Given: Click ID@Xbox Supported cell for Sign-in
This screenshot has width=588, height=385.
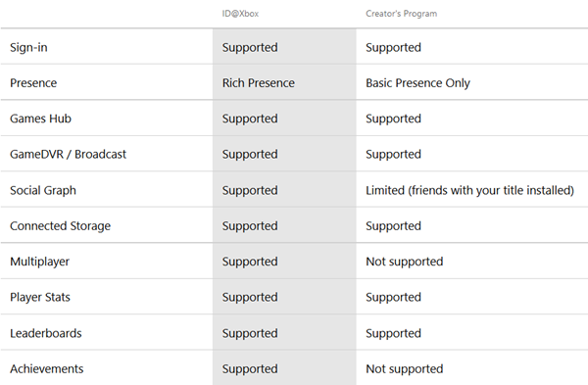Looking at the screenshot, I should (250, 48).
